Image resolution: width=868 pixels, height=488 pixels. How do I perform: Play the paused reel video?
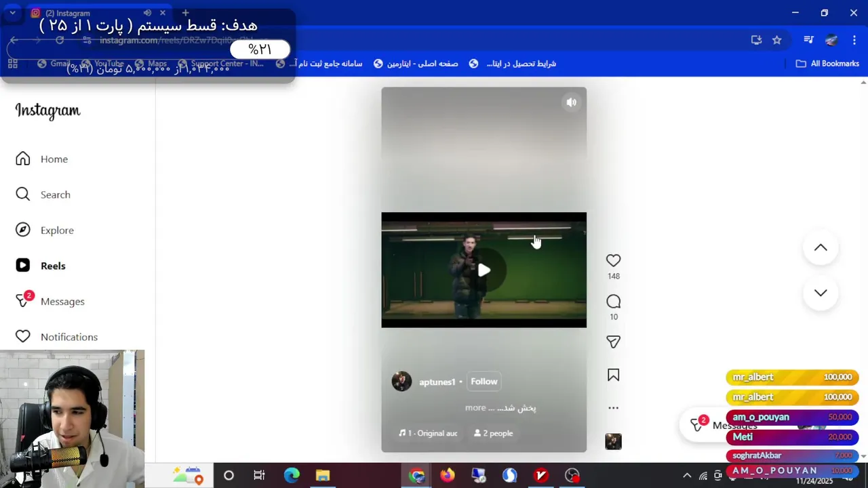pyautogui.click(x=484, y=270)
